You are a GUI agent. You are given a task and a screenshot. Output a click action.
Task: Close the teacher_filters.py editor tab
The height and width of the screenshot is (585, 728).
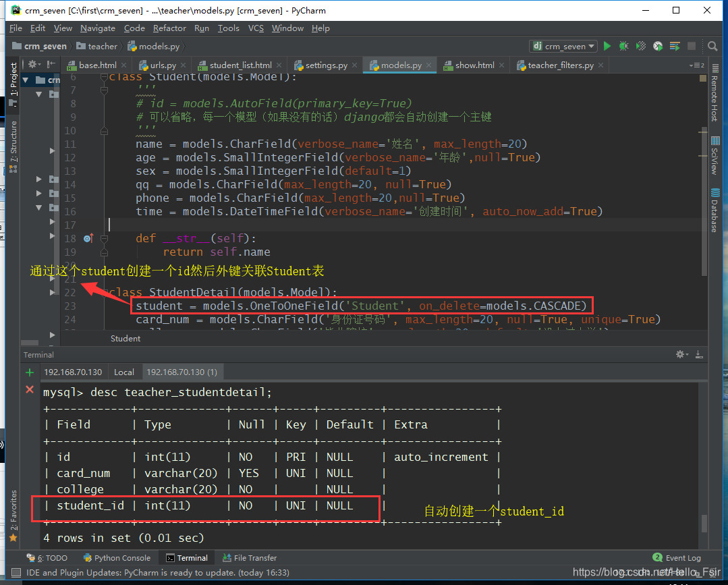pos(600,65)
